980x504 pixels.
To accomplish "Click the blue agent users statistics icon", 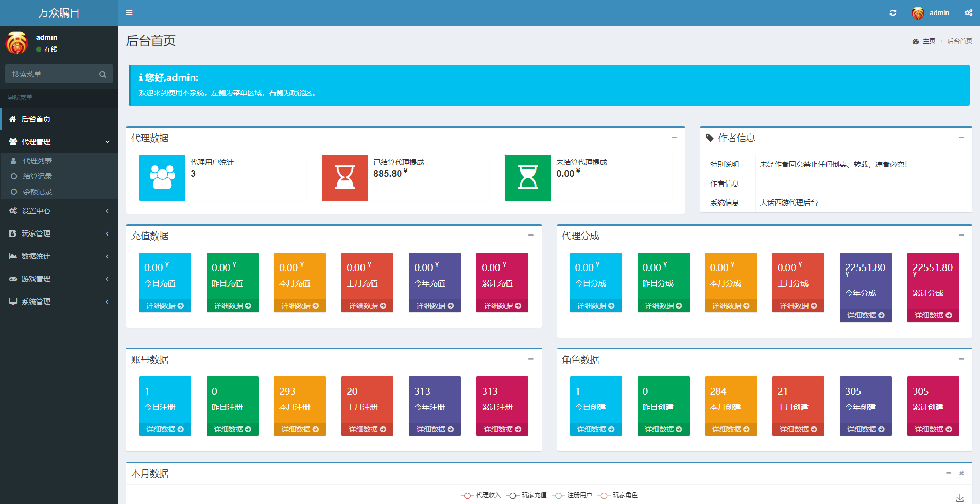I will pyautogui.click(x=162, y=178).
